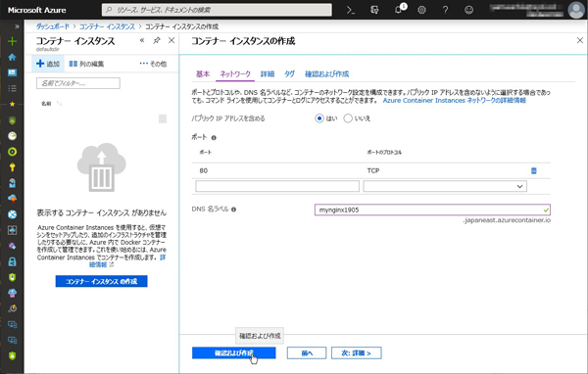Open the Azure Container Instances networking details link
This screenshot has width=588, height=374.
coord(454,101)
